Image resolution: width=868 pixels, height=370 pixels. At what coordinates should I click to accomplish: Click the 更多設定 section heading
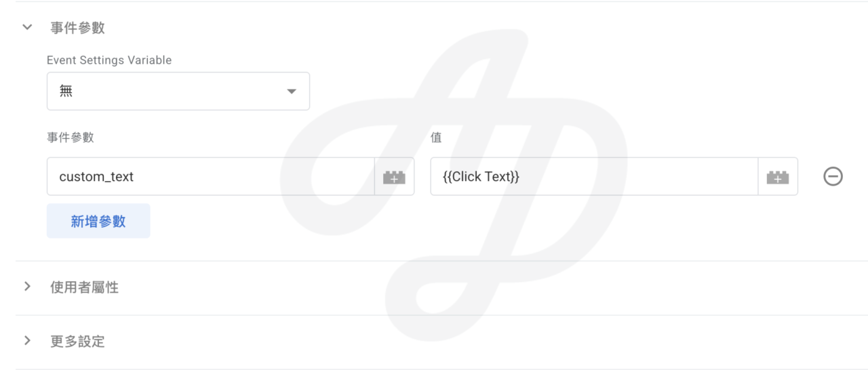coord(78,342)
